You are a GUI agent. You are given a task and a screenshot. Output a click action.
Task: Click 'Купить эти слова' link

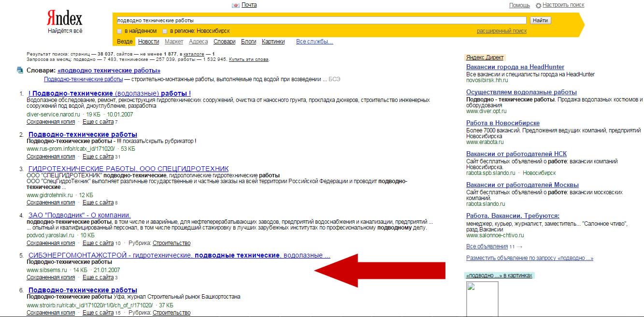click(249, 59)
